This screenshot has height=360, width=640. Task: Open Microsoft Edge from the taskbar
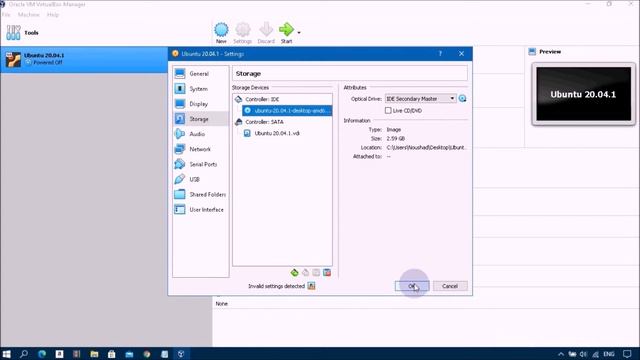point(42,354)
